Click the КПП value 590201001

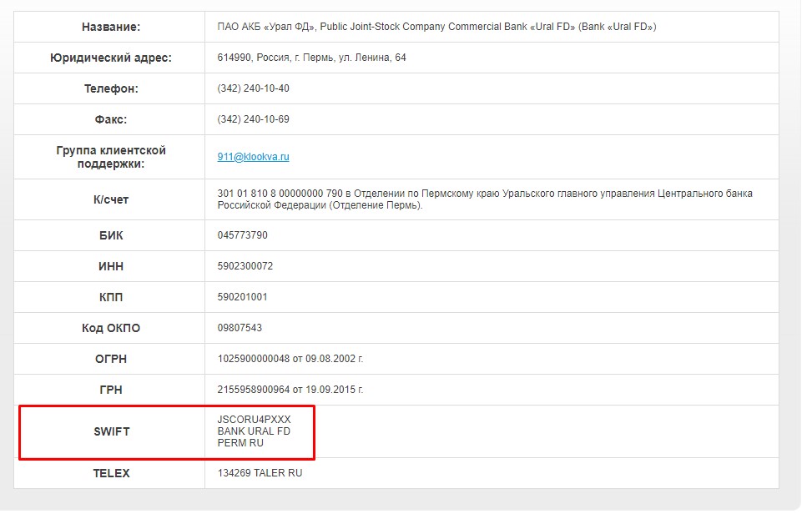tap(242, 297)
